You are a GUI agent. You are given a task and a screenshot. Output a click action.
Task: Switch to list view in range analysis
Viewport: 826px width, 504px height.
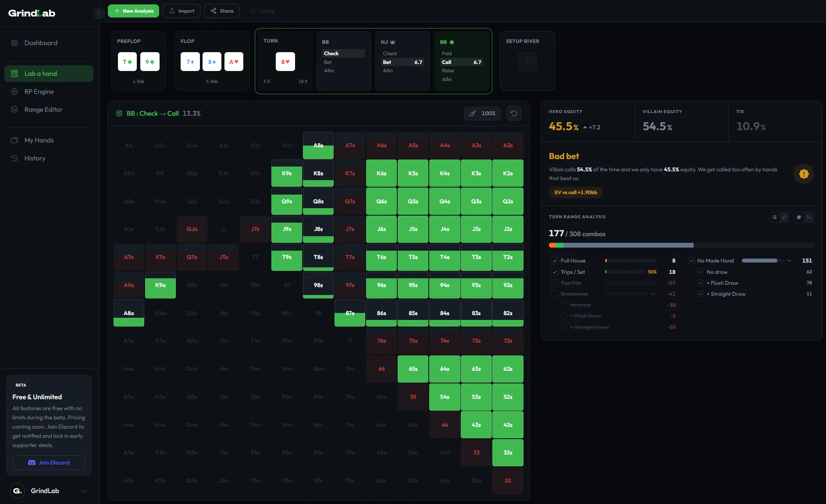[x=774, y=217]
